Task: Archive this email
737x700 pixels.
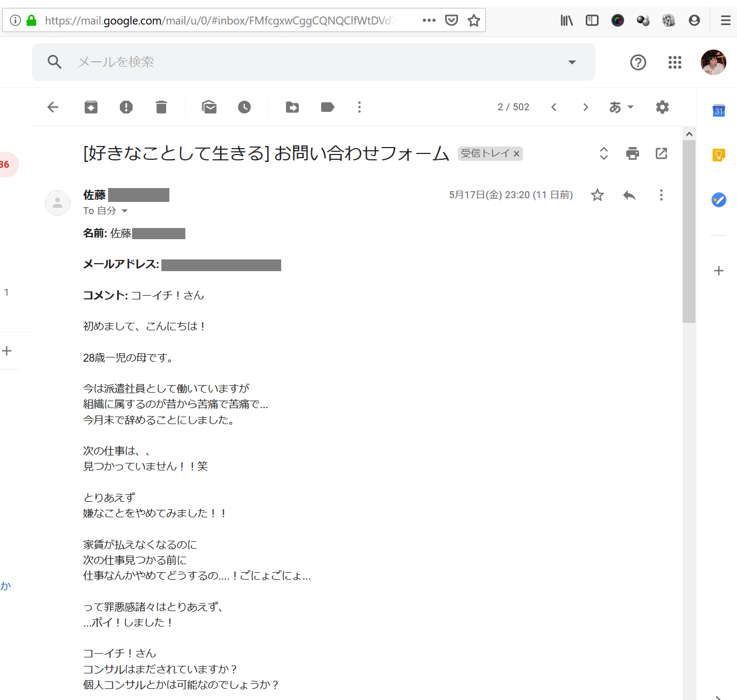Action: [x=91, y=107]
